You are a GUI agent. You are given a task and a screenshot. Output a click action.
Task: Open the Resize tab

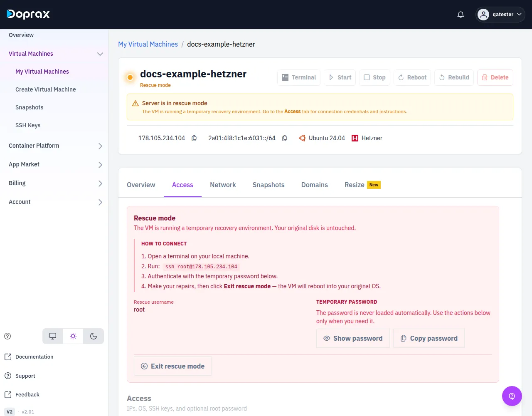coord(362,185)
